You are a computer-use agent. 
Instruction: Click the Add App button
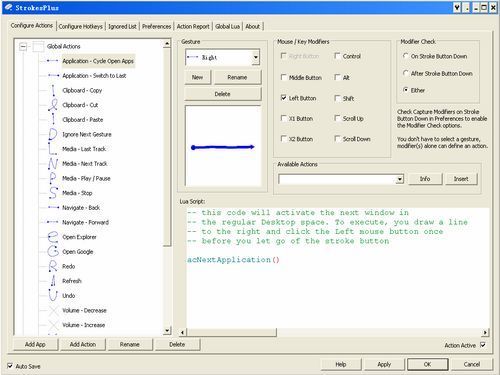tap(35, 344)
